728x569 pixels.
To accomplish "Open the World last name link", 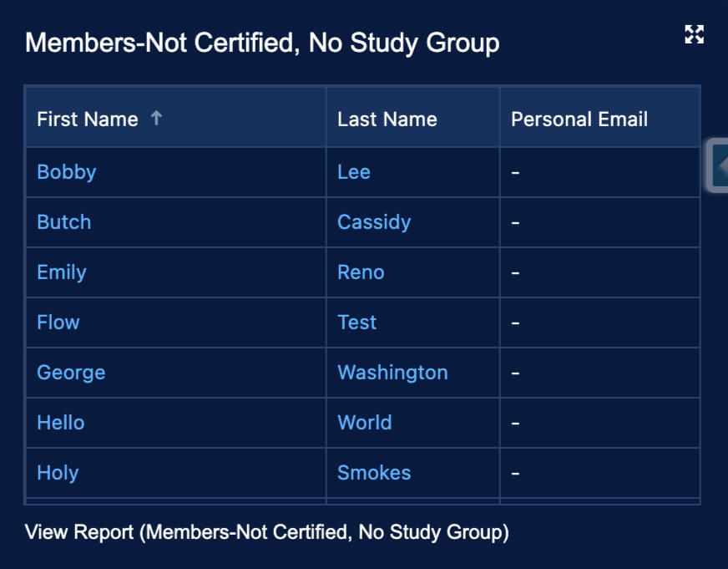I will click(x=365, y=423).
